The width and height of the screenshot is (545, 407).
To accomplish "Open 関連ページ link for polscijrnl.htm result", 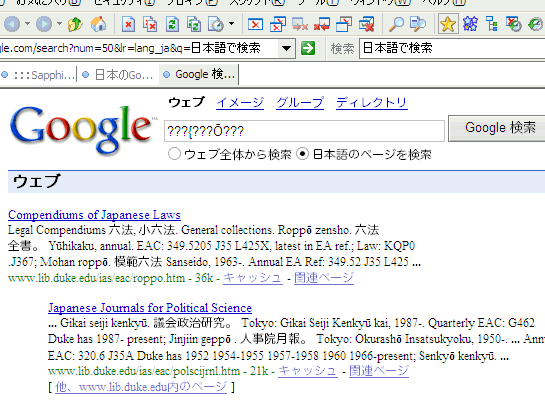I will click(x=379, y=371).
